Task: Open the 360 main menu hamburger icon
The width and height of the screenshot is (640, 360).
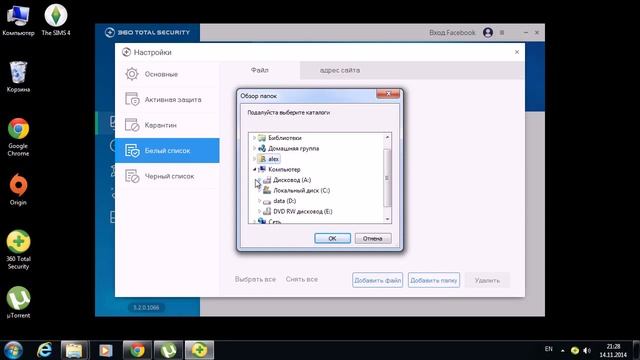Action: [x=502, y=32]
